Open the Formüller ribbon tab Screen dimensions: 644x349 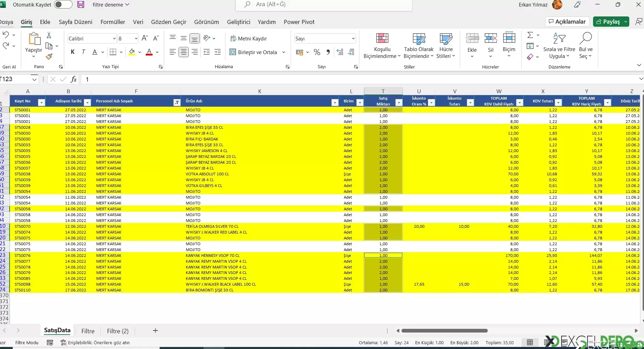113,22
